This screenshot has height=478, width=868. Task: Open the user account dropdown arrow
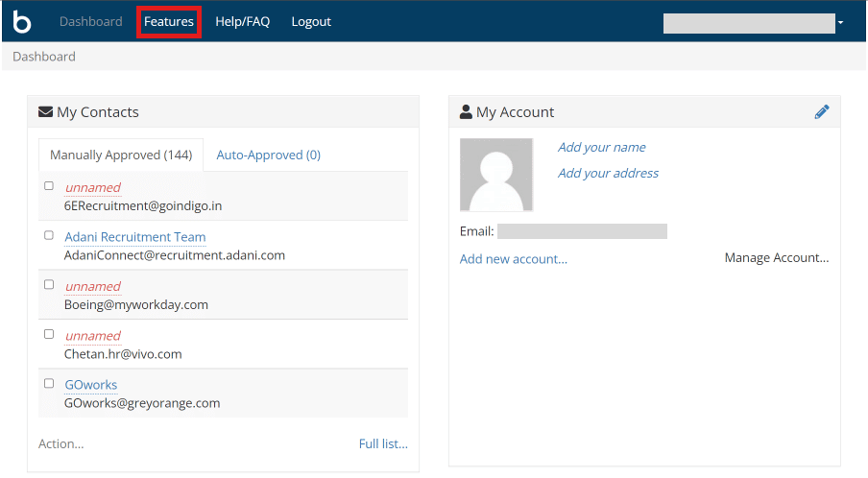(840, 22)
